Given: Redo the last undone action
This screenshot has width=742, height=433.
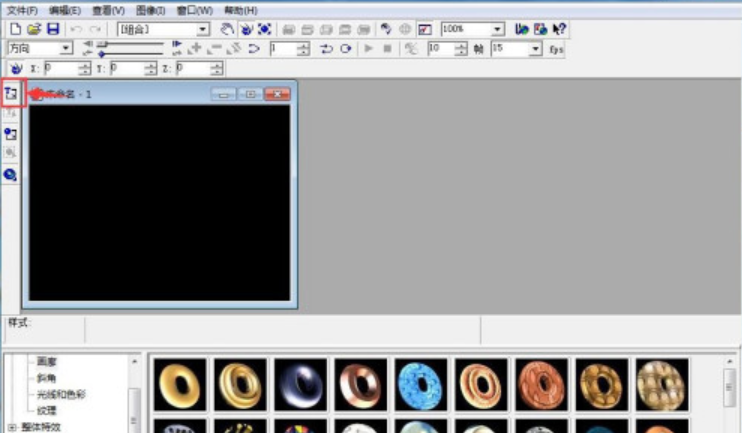Looking at the screenshot, I should coord(95,29).
